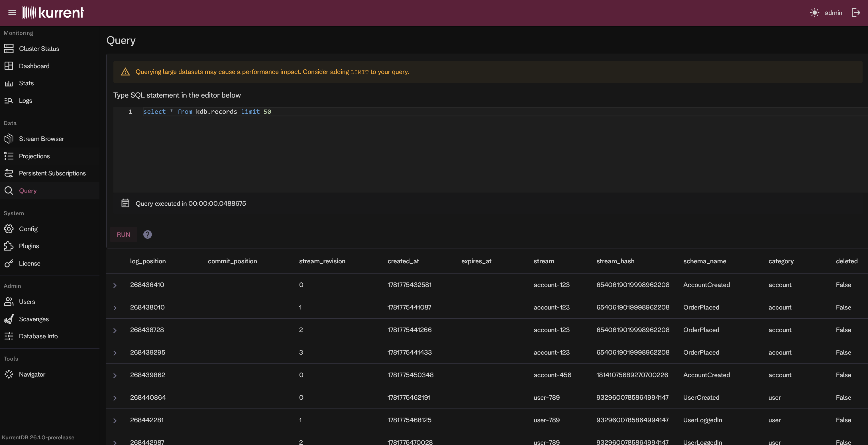The width and height of the screenshot is (868, 445).
Task: Click the Query magnifier icon
Action: point(9,191)
